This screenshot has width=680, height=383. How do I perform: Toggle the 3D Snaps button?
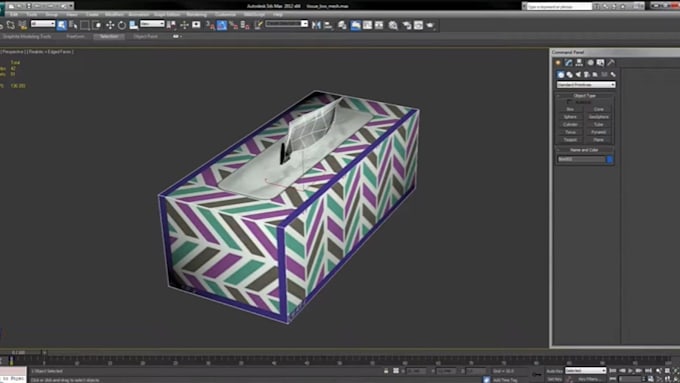(209, 25)
